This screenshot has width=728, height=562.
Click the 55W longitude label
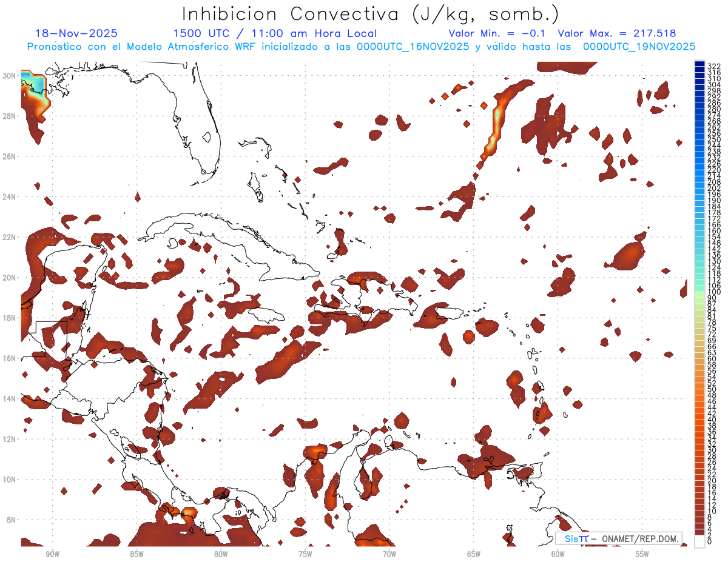(642, 554)
